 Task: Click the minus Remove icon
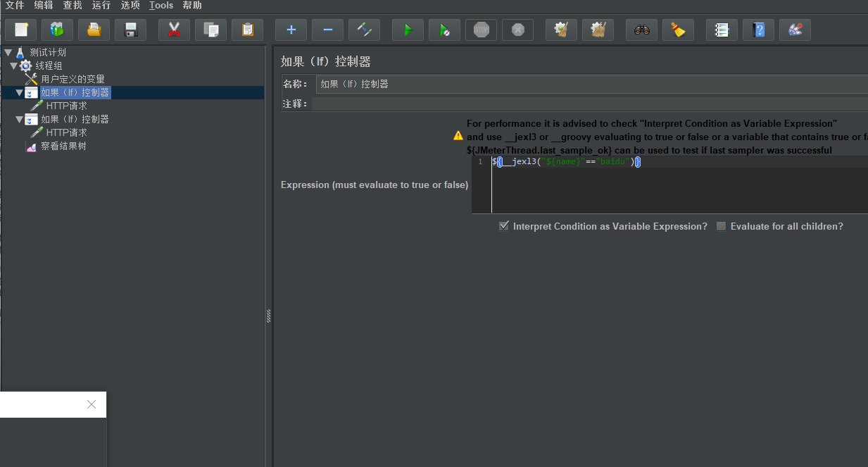(328, 30)
